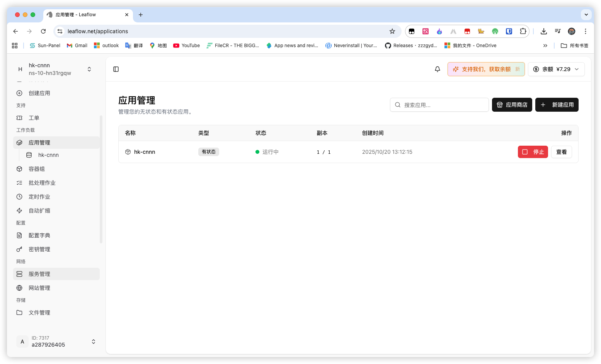This screenshot has width=601, height=364.
Task: Focus the 搜索应用 search field
Action: (x=439, y=105)
